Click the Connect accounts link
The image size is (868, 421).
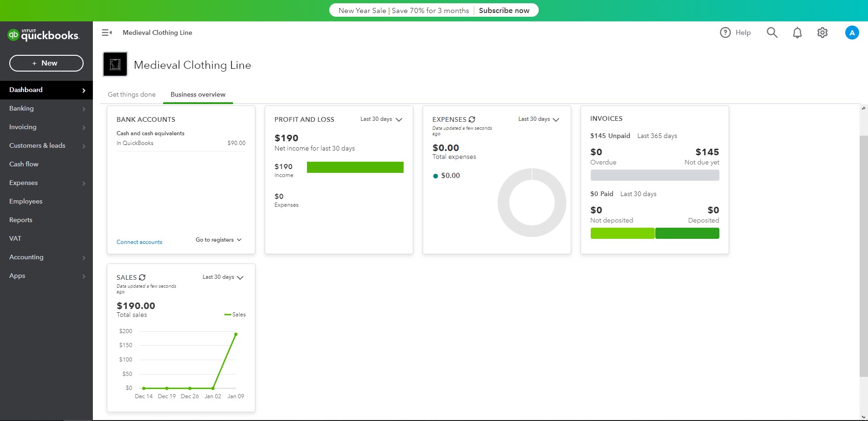[139, 242]
